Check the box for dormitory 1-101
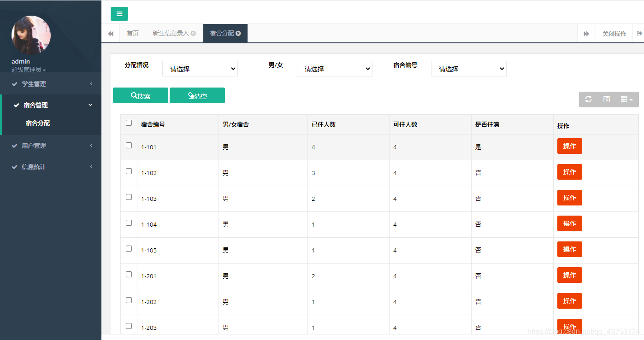 (129, 146)
